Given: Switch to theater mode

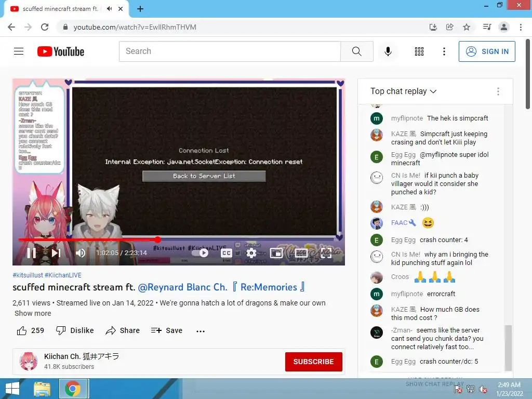Looking at the screenshot, I should point(301,253).
